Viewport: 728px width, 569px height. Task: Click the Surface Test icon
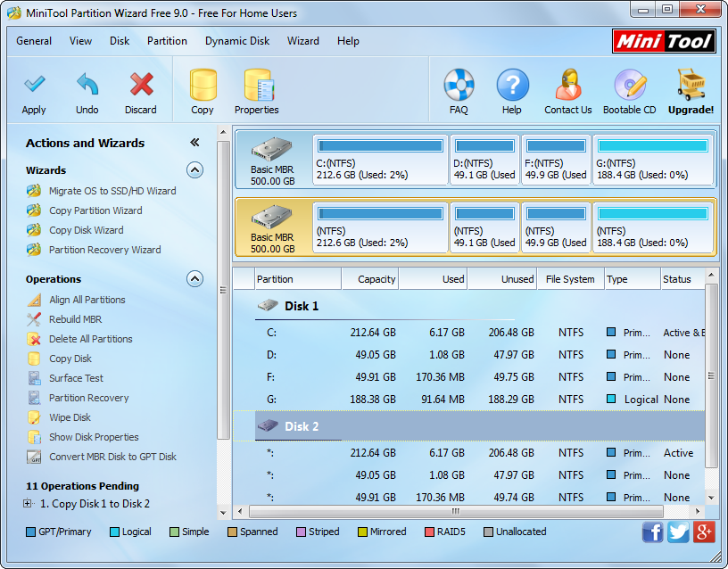coord(34,378)
